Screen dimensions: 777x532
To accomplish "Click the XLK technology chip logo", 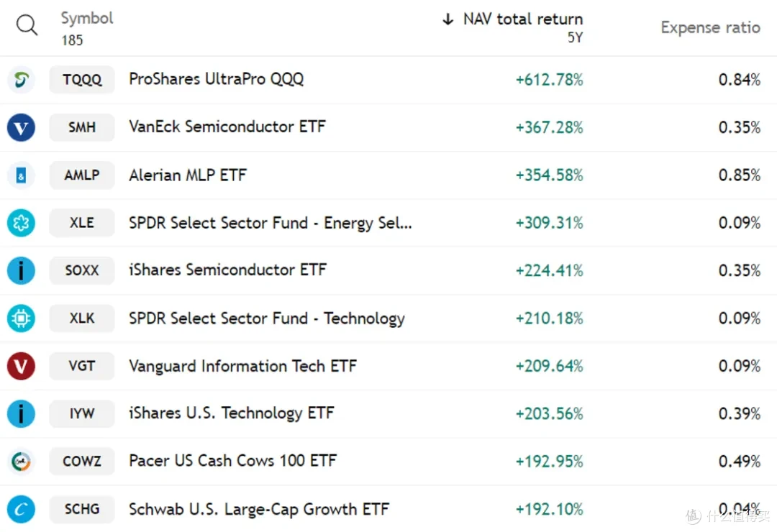I will (21, 318).
